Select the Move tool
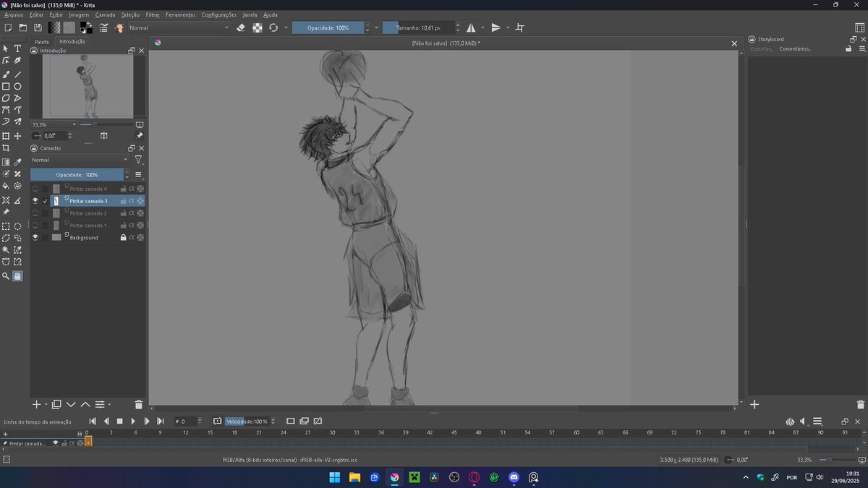Screen dimensions: 868x488 (x=18, y=136)
